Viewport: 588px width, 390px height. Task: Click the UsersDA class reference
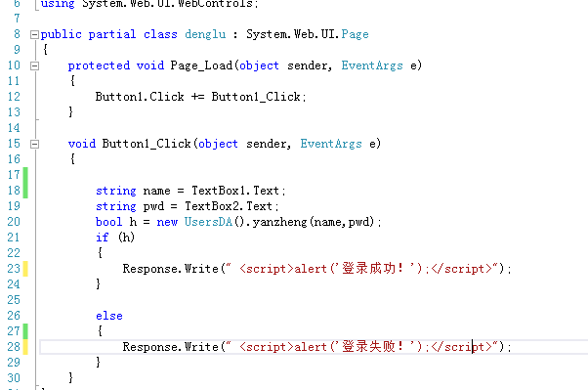(208, 222)
